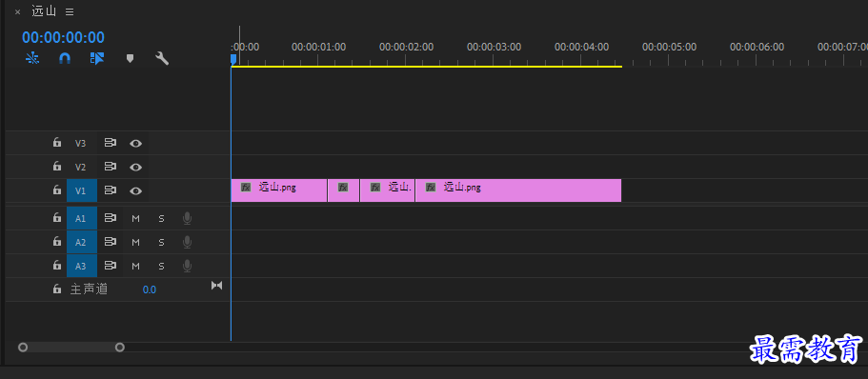Toggle sync lock on V1
The height and width of the screenshot is (379, 868).
point(111,190)
